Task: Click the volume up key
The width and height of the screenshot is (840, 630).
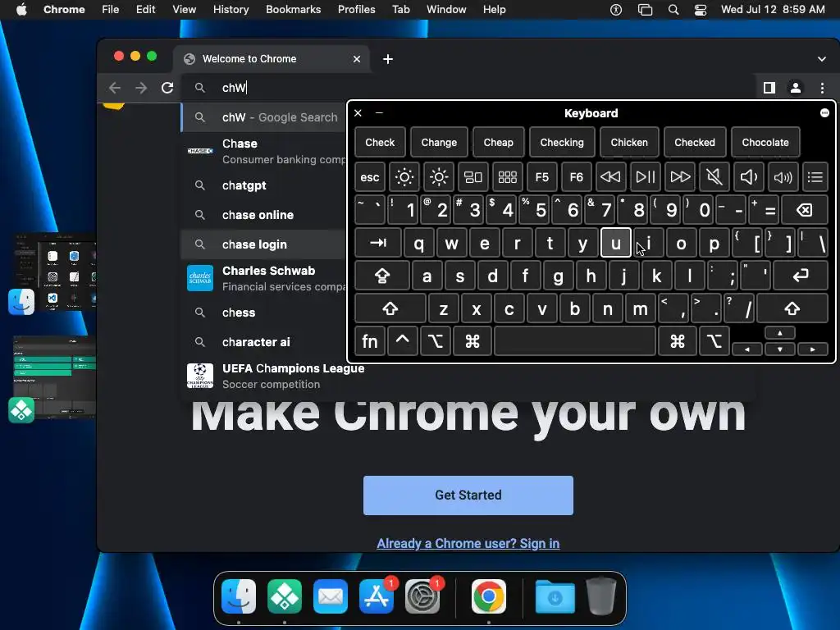Action: pos(783,177)
